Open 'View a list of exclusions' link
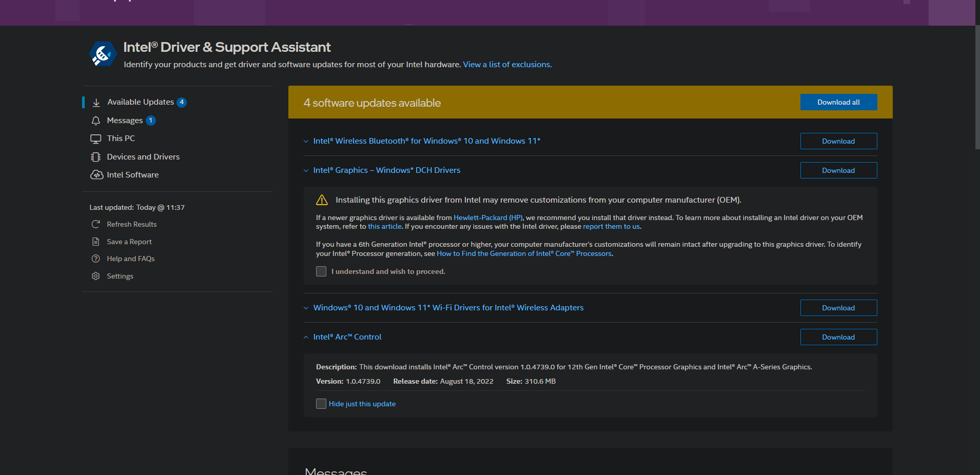Viewport: 980px width, 475px height. [x=507, y=65]
